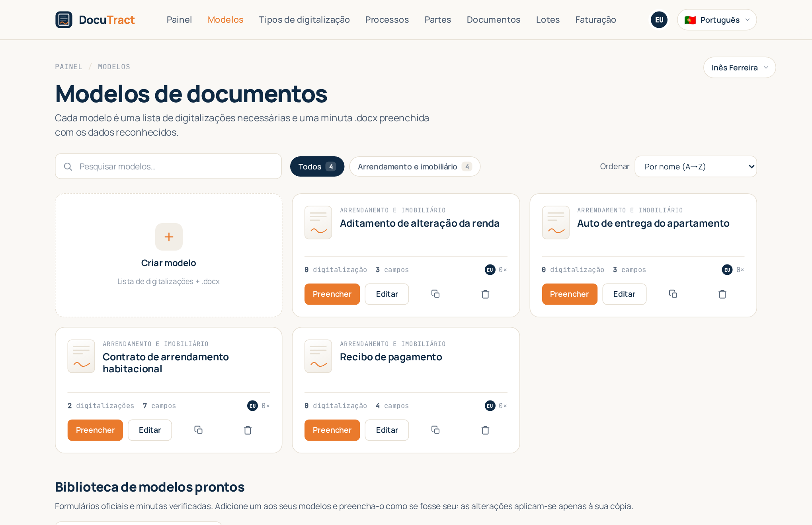Copy the Recibo de pagamento model
Screen dimensions: 812x525
click(435, 430)
